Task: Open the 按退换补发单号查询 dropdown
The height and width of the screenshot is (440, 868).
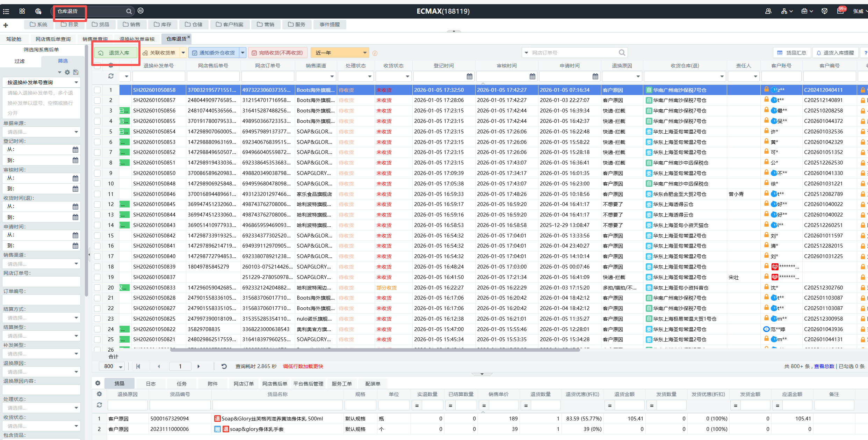Action: pyautogui.click(x=42, y=82)
